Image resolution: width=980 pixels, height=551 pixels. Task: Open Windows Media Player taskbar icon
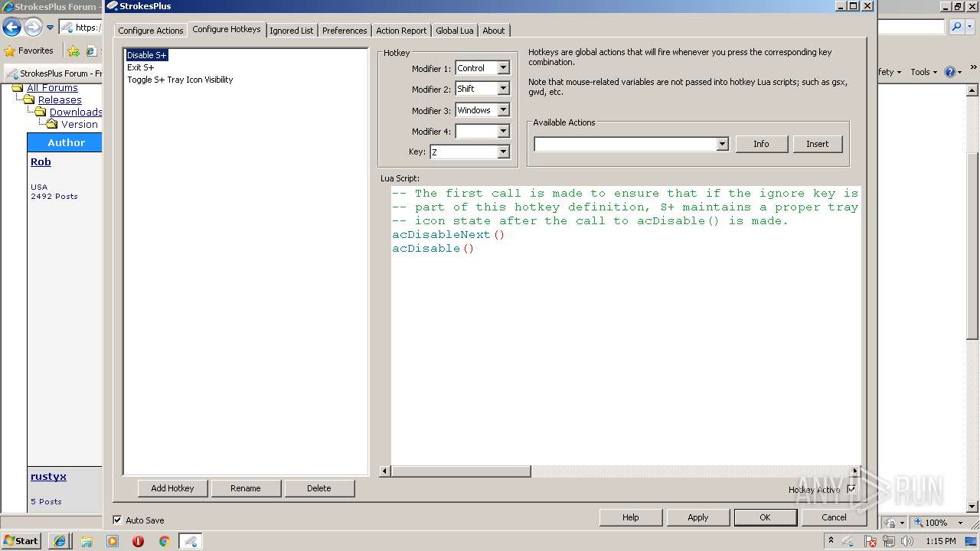113,541
